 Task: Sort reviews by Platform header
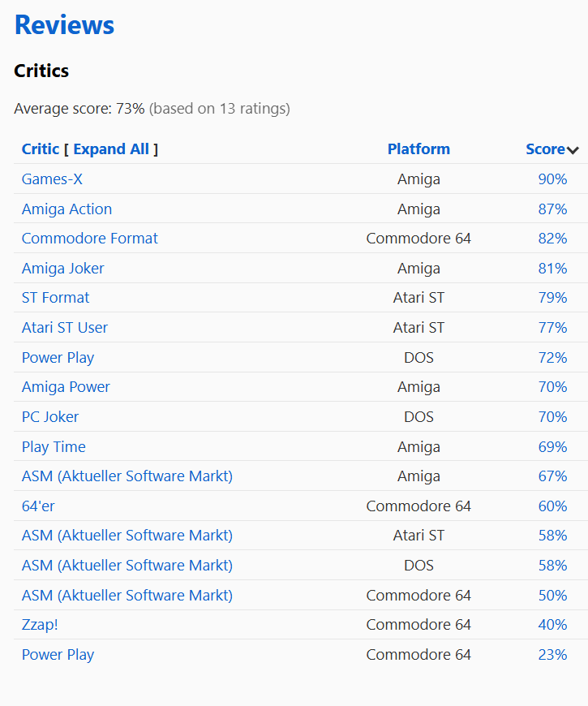coord(418,149)
